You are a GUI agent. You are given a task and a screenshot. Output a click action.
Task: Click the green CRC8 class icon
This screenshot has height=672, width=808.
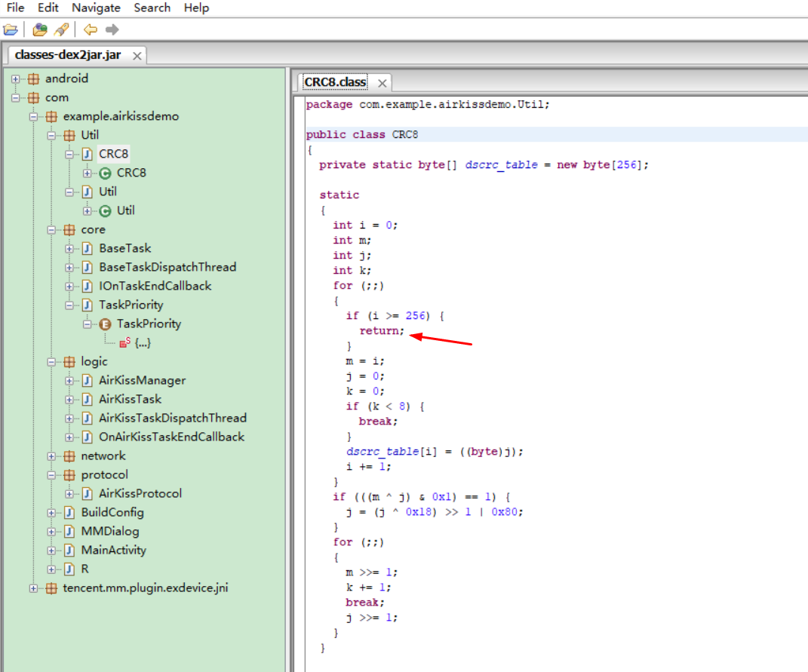[x=105, y=173]
